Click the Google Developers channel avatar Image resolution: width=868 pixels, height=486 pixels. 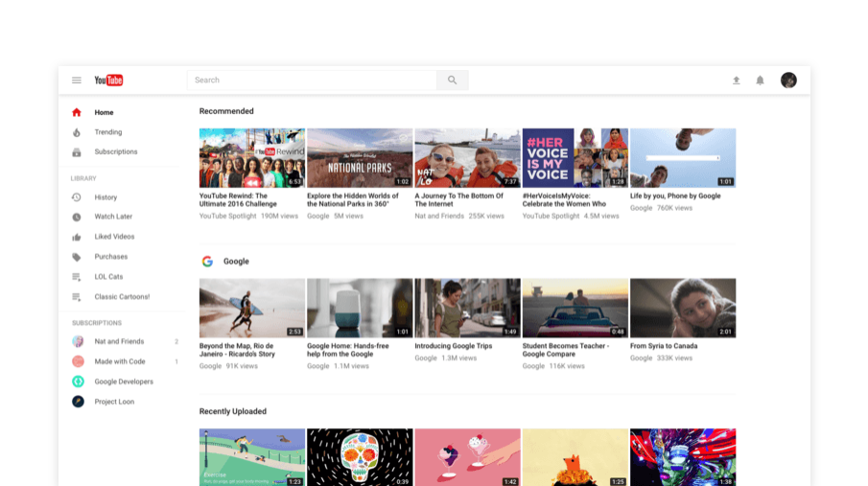click(x=78, y=382)
